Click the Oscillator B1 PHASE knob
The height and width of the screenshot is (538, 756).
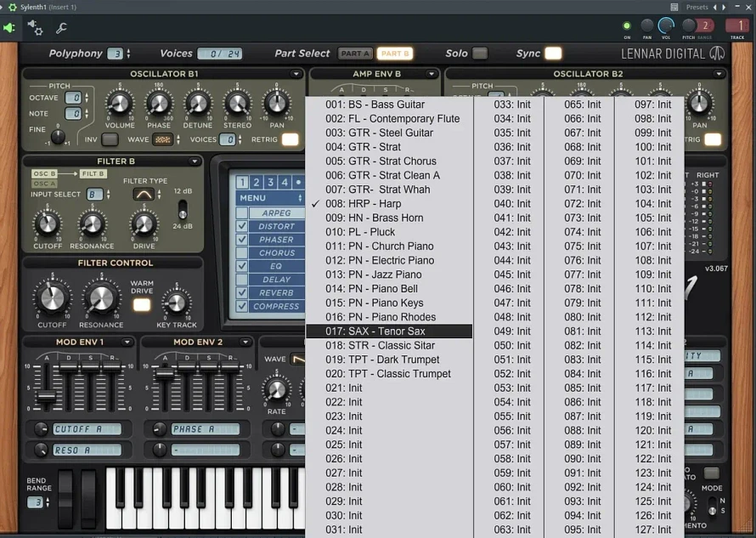pos(159,103)
